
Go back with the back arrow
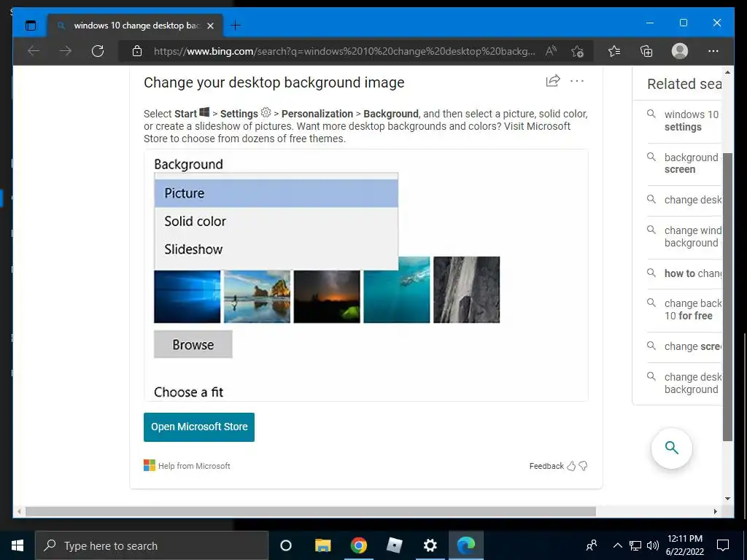point(34,51)
